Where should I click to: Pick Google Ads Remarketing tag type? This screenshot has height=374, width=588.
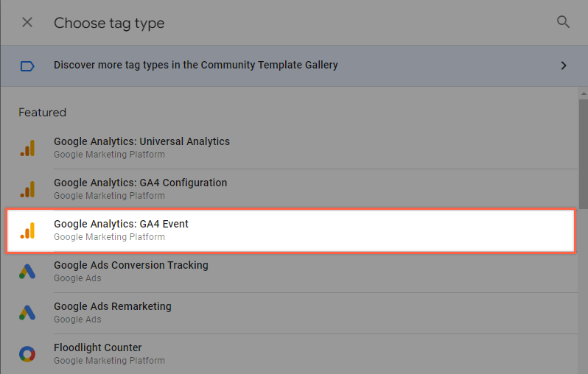coord(291,313)
